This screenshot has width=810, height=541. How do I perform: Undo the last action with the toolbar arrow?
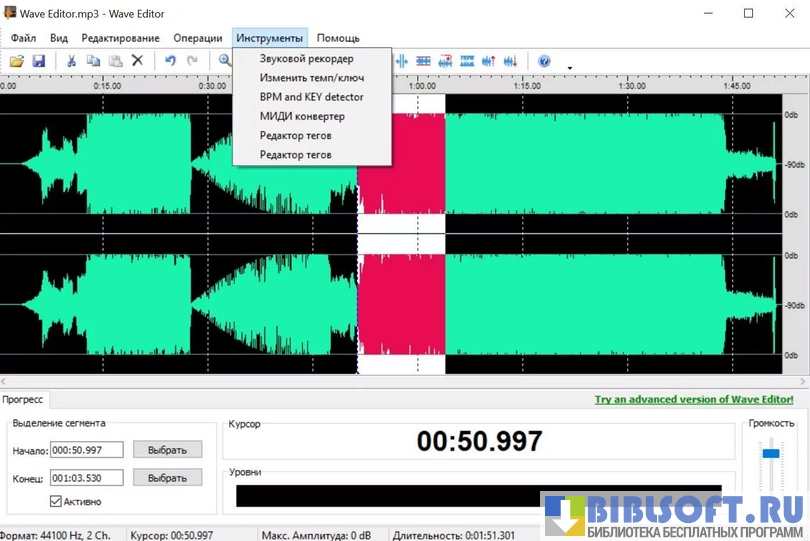pyautogui.click(x=170, y=61)
